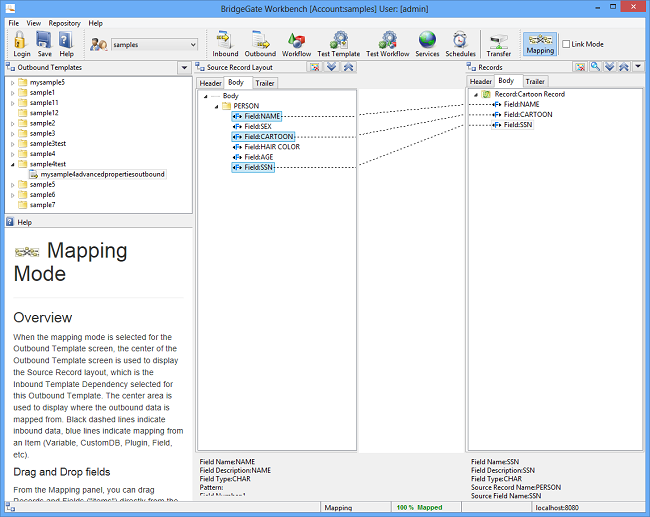Select the Source Record Layout Body tab

pos(236,83)
